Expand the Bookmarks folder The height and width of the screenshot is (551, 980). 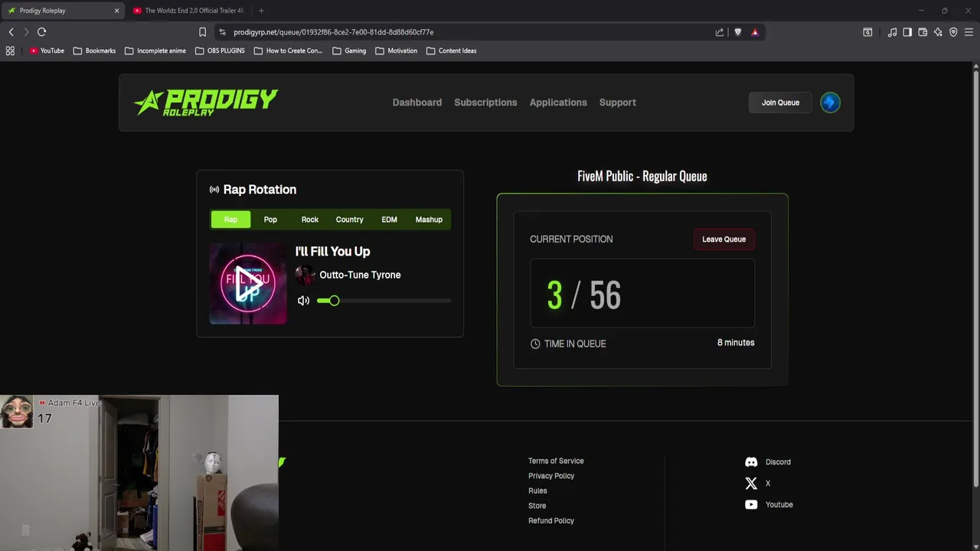tap(94, 51)
